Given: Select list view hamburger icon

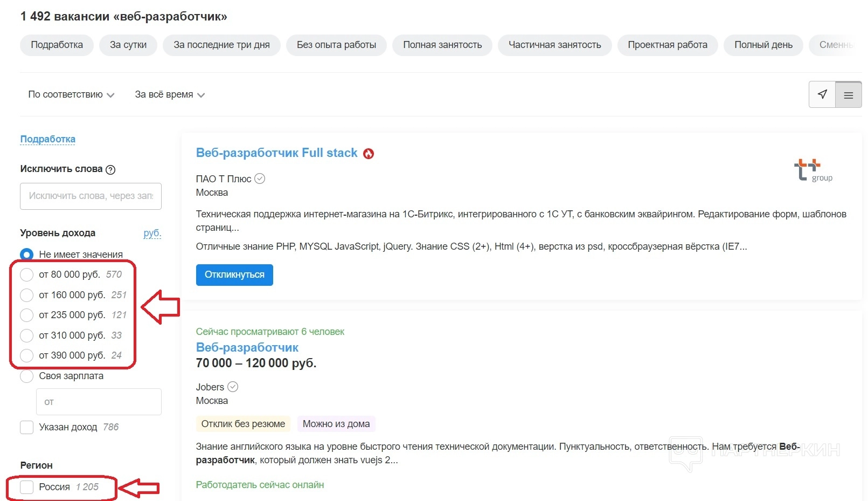Looking at the screenshot, I should (x=848, y=95).
